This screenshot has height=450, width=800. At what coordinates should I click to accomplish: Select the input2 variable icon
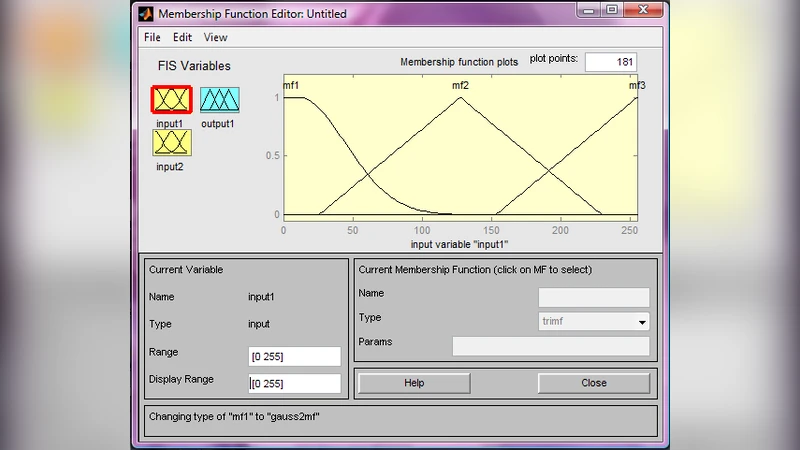171,142
